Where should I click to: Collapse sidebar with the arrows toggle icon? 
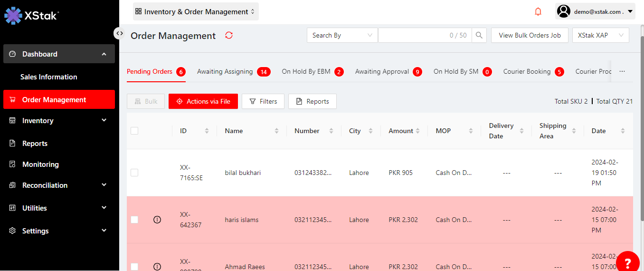point(120,33)
